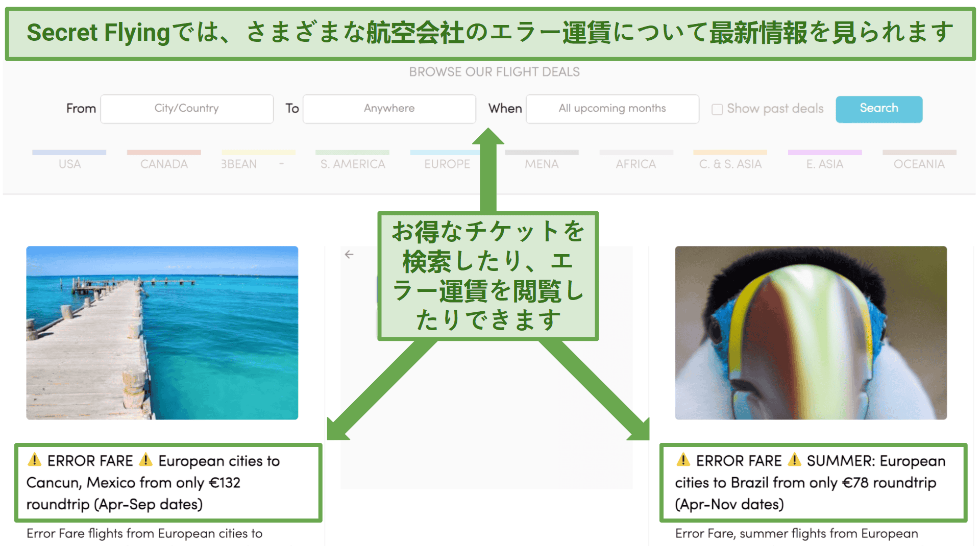This screenshot has height=546, width=980.
Task: Select the E. ASIA region tab
Action: (x=825, y=160)
